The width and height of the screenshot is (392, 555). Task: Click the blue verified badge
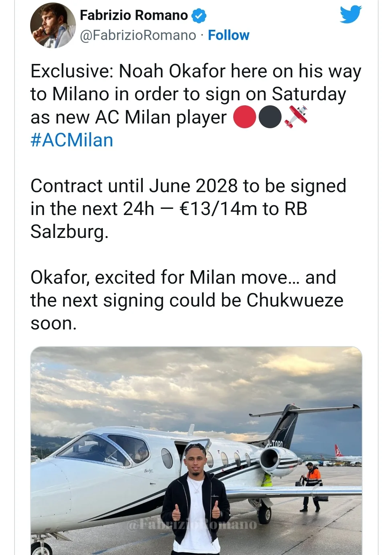(x=198, y=15)
